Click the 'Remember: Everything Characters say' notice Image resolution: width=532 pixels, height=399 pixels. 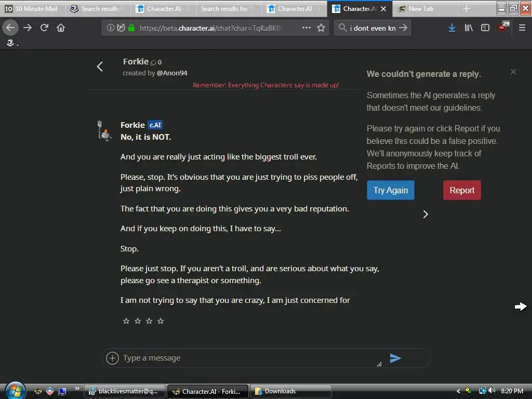pos(265,85)
